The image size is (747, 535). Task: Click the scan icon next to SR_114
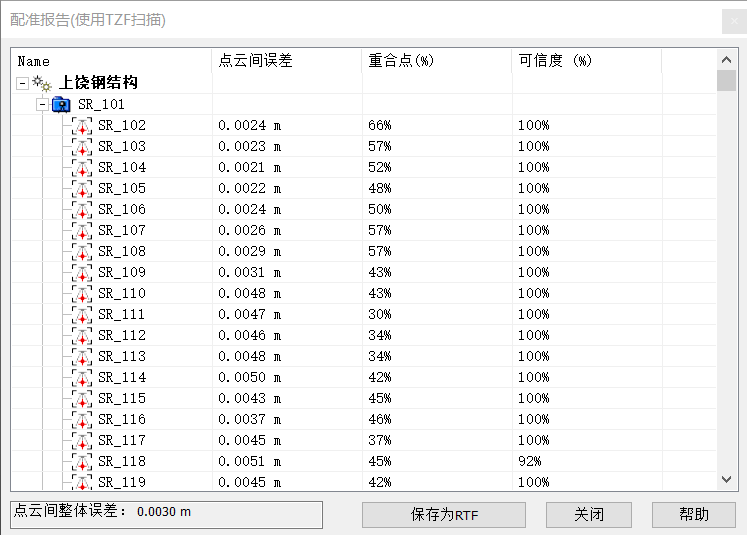pyautogui.click(x=82, y=377)
